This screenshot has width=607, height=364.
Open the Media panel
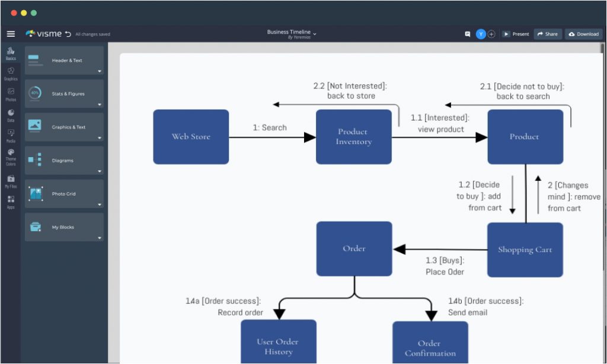(x=11, y=136)
